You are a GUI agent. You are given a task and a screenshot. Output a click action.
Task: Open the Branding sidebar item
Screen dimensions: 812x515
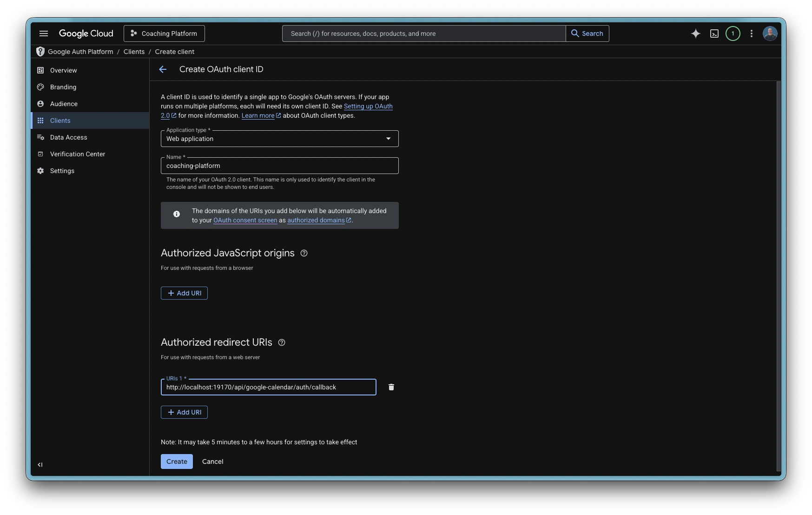[x=63, y=87]
